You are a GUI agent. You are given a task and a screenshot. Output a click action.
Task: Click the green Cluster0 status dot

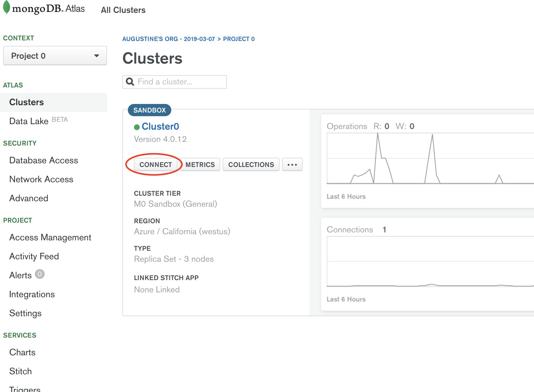point(137,127)
